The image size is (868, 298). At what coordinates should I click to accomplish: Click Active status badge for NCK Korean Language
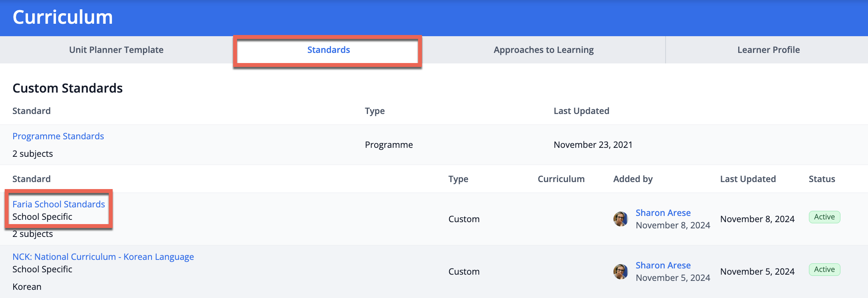[x=824, y=270]
